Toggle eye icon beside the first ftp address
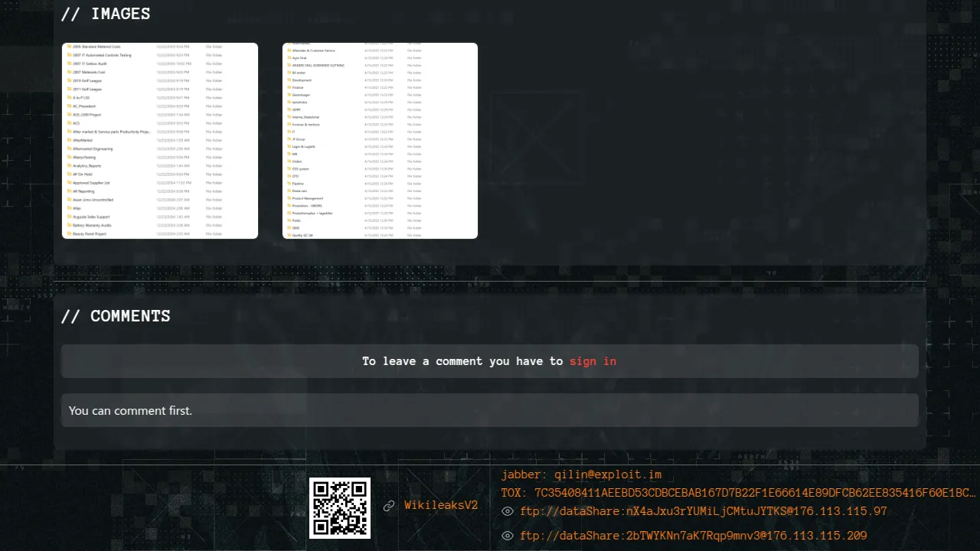 tap(507, 511)
